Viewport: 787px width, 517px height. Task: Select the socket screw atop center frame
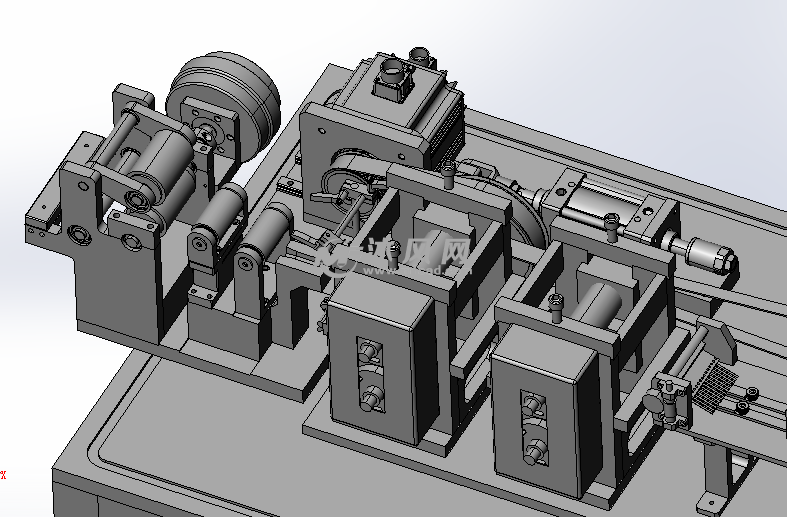tap(448, 176)
